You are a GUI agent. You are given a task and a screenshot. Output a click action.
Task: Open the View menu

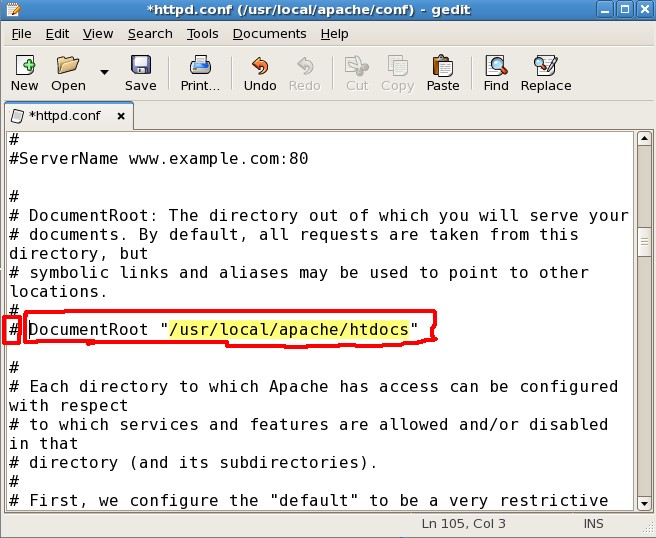click(98, 33)
